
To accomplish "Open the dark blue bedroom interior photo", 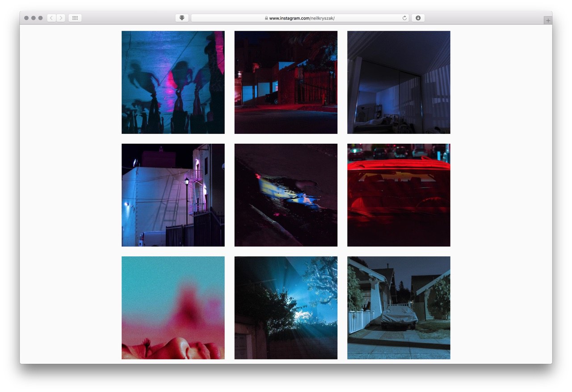I will [399, 82].
